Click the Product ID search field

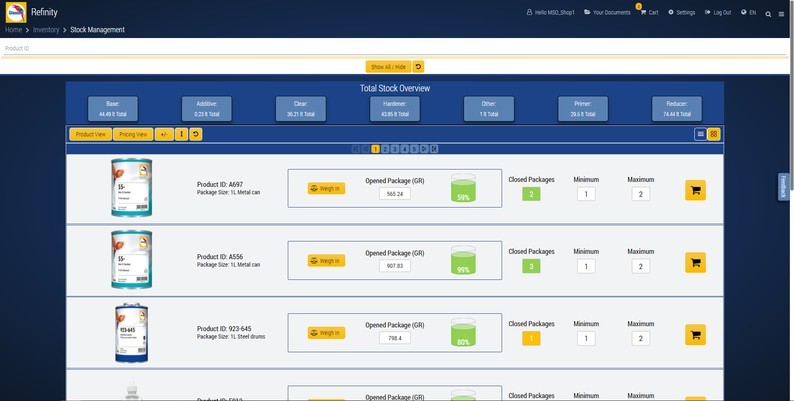(x=395, y=48)
